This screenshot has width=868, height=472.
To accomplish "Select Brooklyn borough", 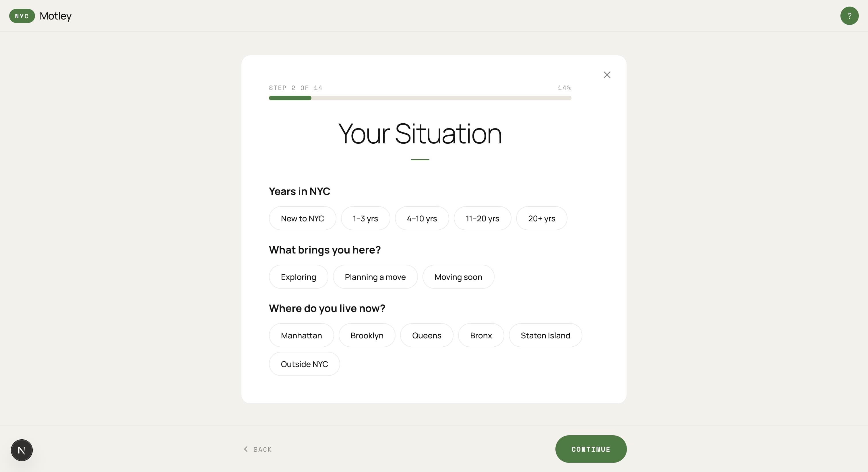I will tap(367, 336).
